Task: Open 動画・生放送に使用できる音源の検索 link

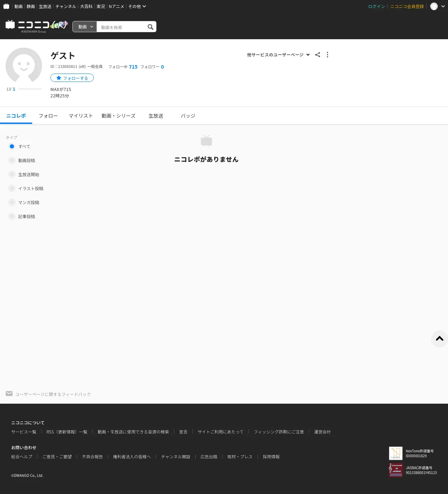Action: coord(133,432)
